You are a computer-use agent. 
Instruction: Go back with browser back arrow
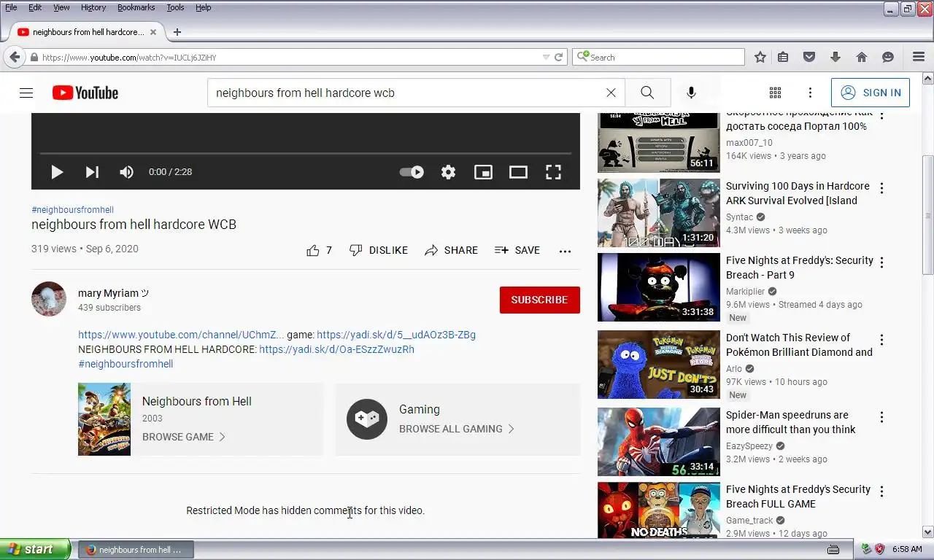click(x=14, y=57)
